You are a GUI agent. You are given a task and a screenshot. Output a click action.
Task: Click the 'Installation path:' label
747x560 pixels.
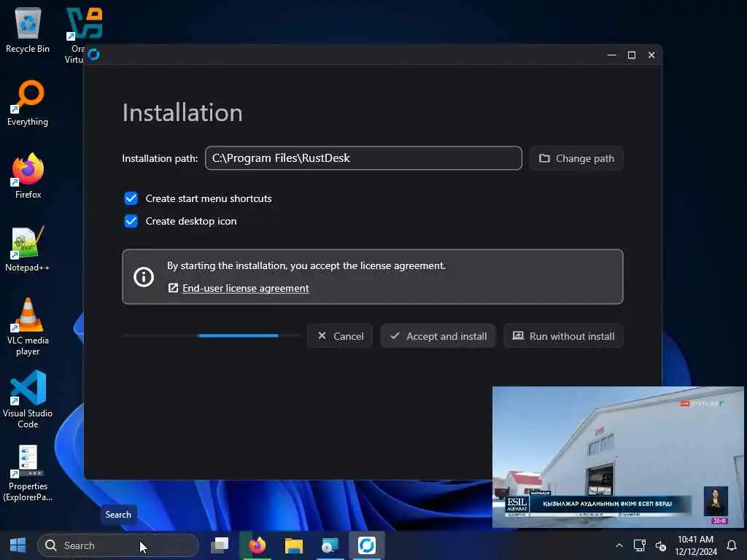160,158
